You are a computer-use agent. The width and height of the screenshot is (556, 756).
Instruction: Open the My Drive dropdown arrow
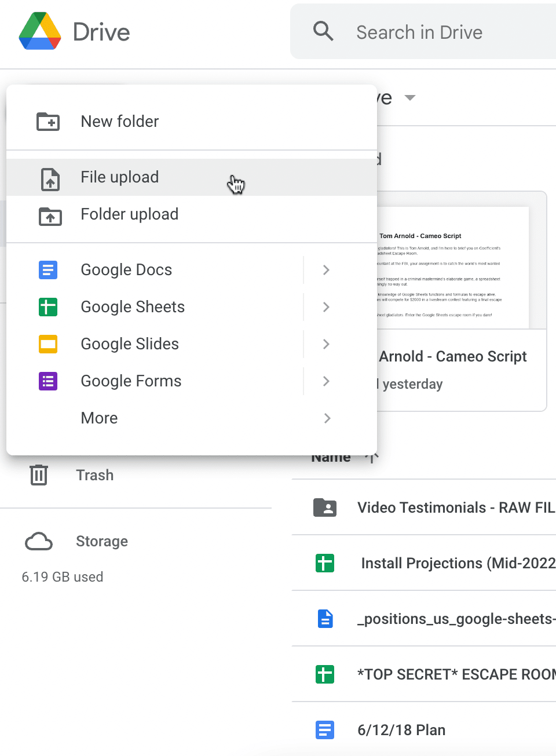pos(410,98)
